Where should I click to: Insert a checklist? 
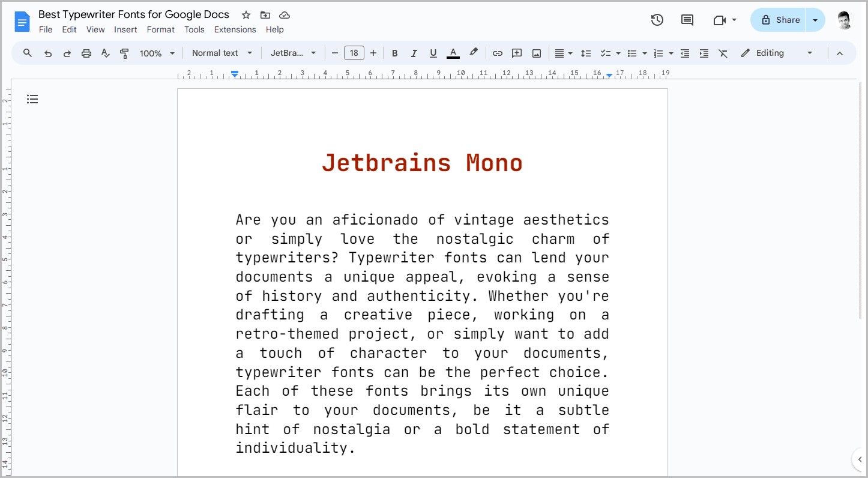click(x=606, y=53)
